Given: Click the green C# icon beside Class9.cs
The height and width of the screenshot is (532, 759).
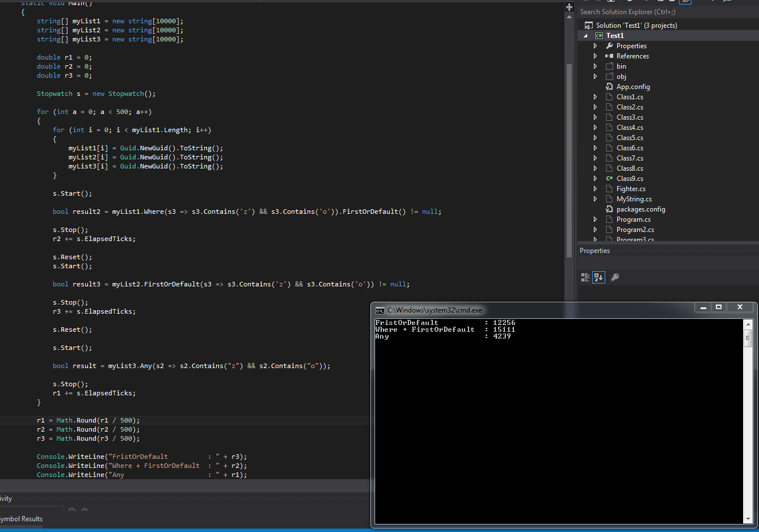Looking at the screenshot, I should (609, 179).
